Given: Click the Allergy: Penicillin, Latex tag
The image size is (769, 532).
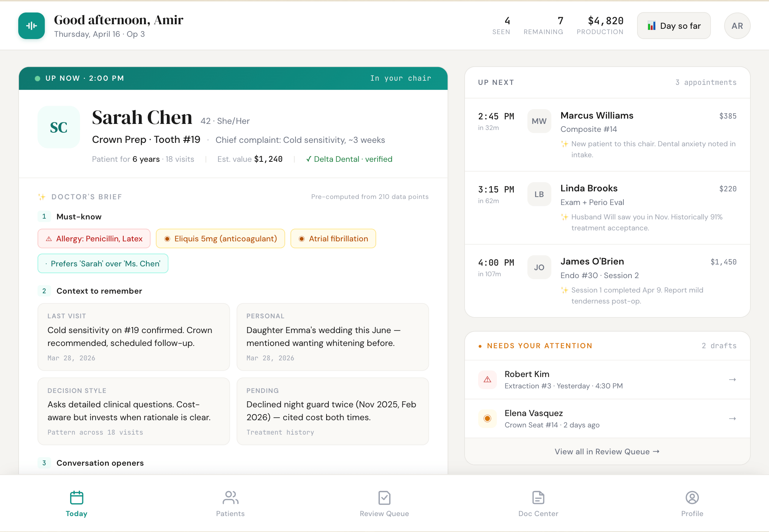Looking at the screenshot, I should point(94,239).
